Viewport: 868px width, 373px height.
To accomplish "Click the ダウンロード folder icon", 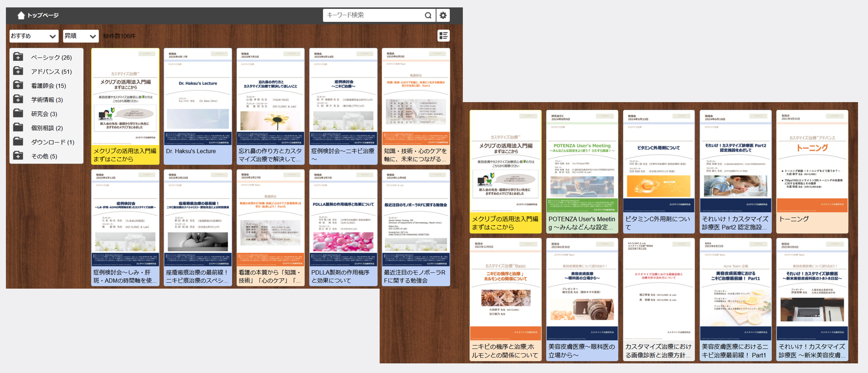I will (18, 142).
